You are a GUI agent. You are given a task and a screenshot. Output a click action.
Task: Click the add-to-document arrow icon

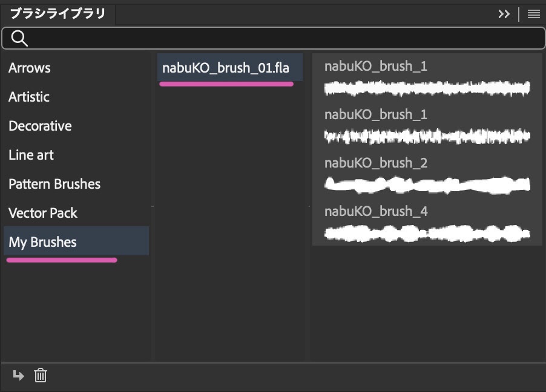tap(19, 376)
